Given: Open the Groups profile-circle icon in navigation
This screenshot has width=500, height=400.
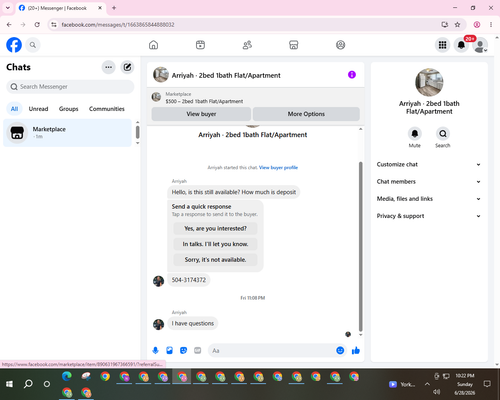Looking at the screenshot, I should pos(340,45).
